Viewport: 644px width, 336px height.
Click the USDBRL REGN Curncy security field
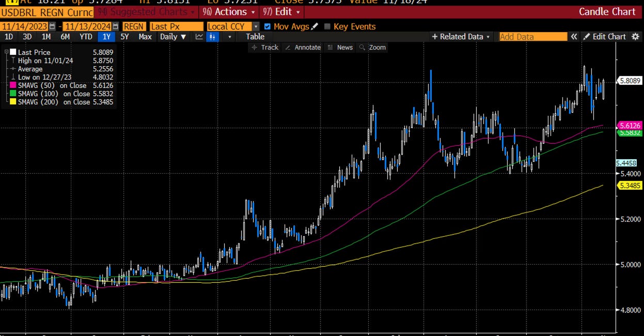point(47,12)
